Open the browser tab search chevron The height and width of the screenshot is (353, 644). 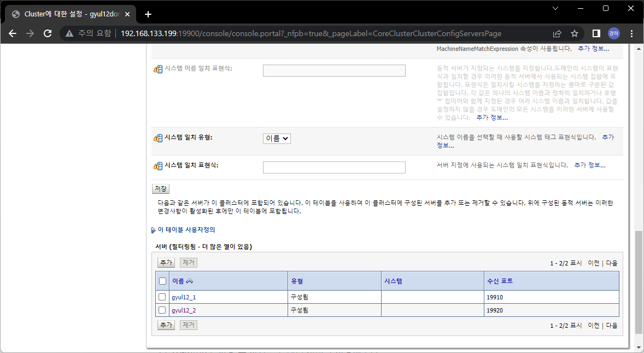(x=555, y=8)
